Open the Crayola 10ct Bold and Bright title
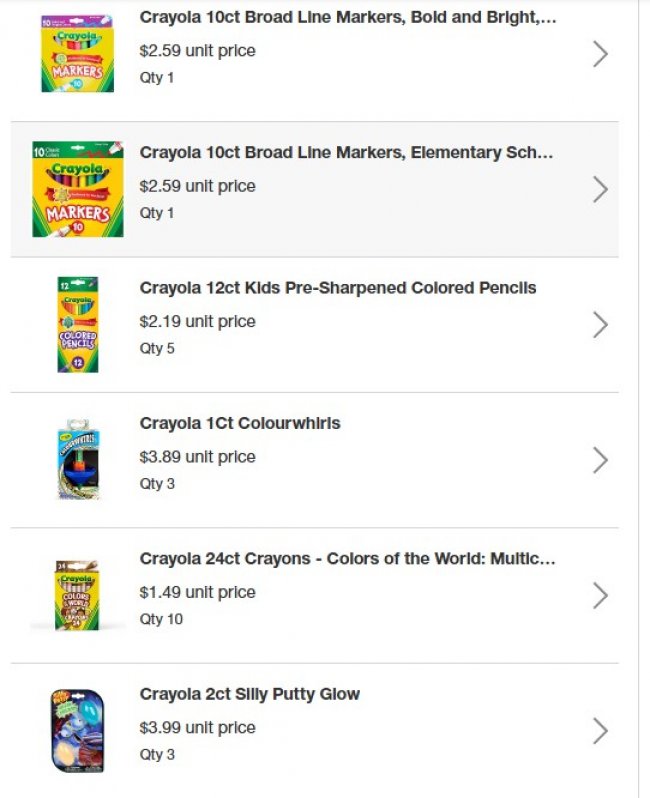Image resolution: width=650 pixels, height=798 pixels. pos(348,18)
